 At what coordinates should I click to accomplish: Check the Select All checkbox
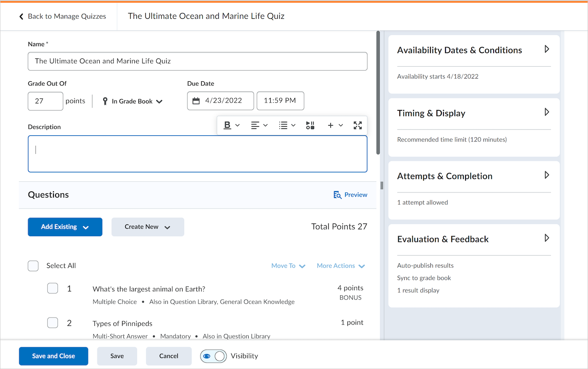coord(33,266)
